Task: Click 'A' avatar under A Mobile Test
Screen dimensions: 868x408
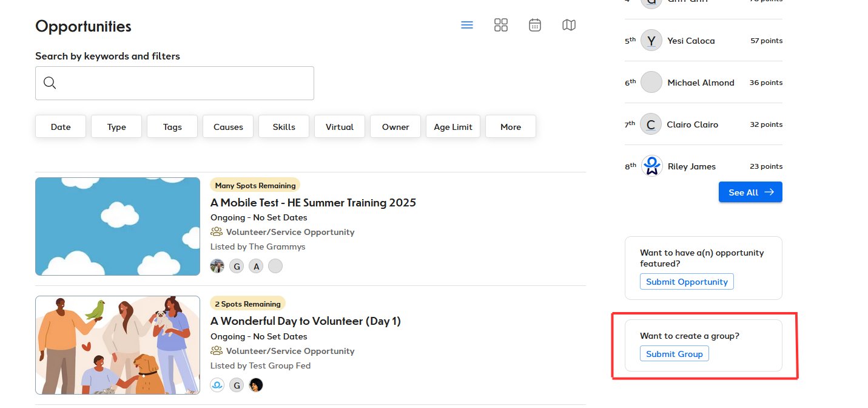Action: point(256,266)
